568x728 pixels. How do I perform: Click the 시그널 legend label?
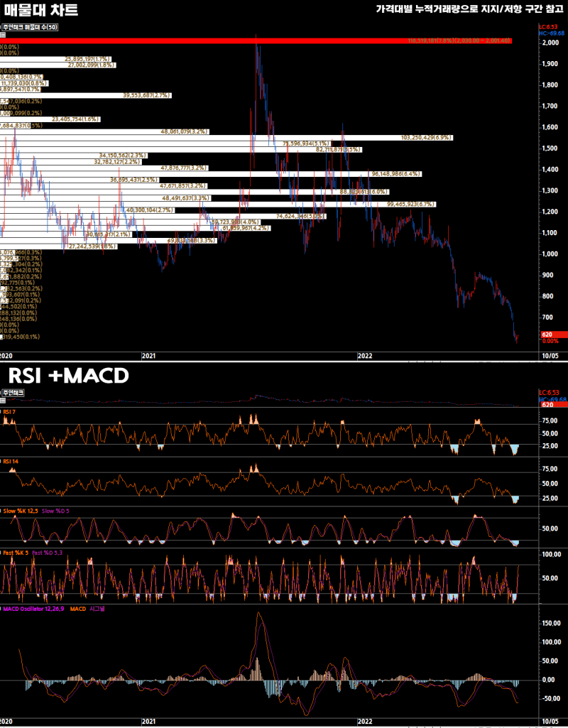tap(97, 609)
